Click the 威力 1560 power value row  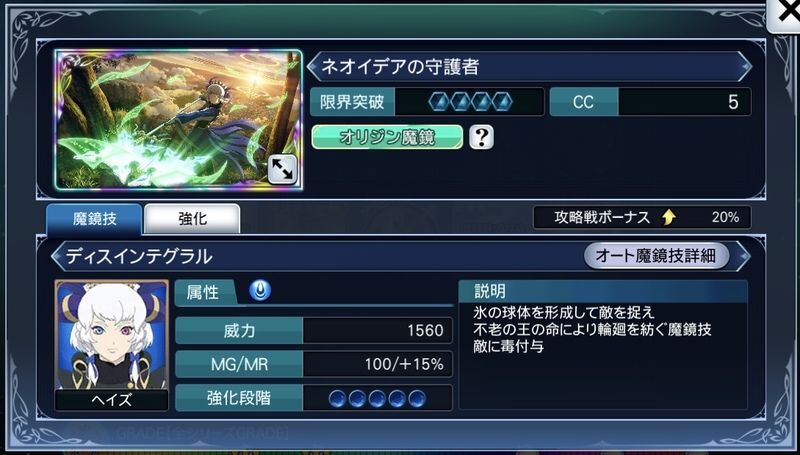point(314,331)
